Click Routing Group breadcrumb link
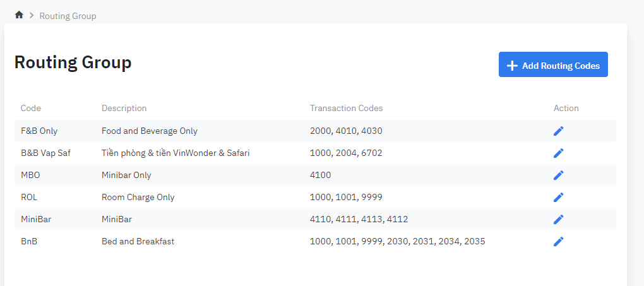The width and height of the screenshot is (644, 286). [68, 16]
